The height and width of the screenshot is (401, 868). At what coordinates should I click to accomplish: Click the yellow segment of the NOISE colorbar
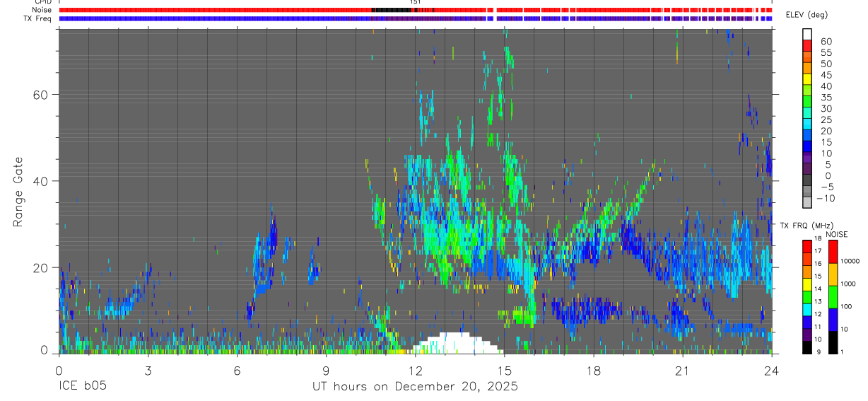833,274
